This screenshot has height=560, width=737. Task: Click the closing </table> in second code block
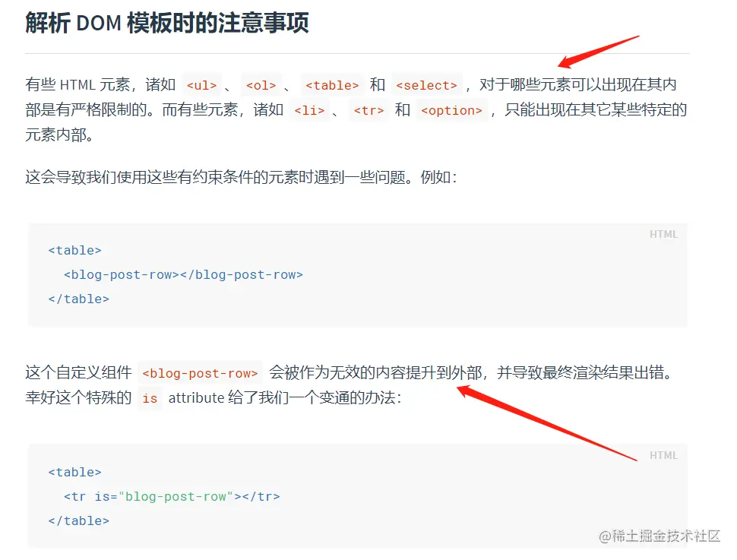pos(78,521)
